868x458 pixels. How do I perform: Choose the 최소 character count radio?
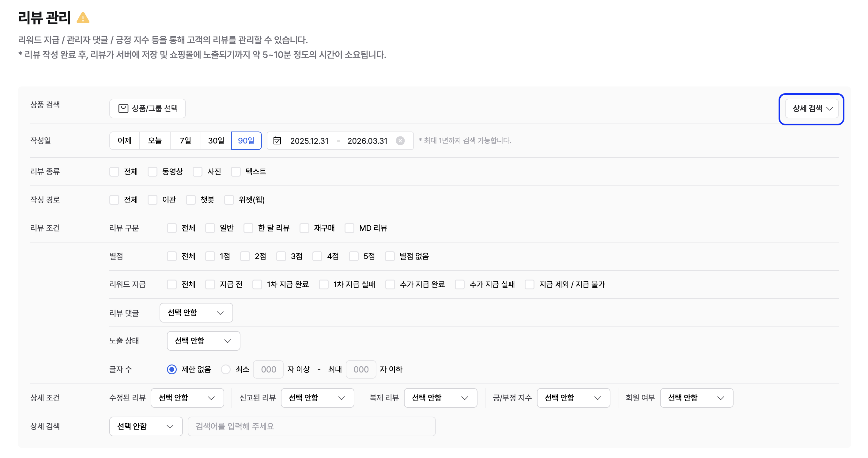coord(226,370)
